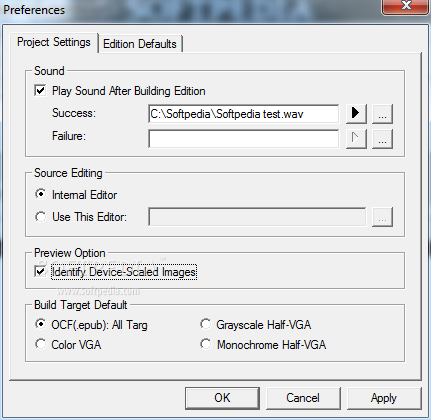The image size is (431, 420).
Task: Click the empty Failure sound field
Action: click(243, 138)
